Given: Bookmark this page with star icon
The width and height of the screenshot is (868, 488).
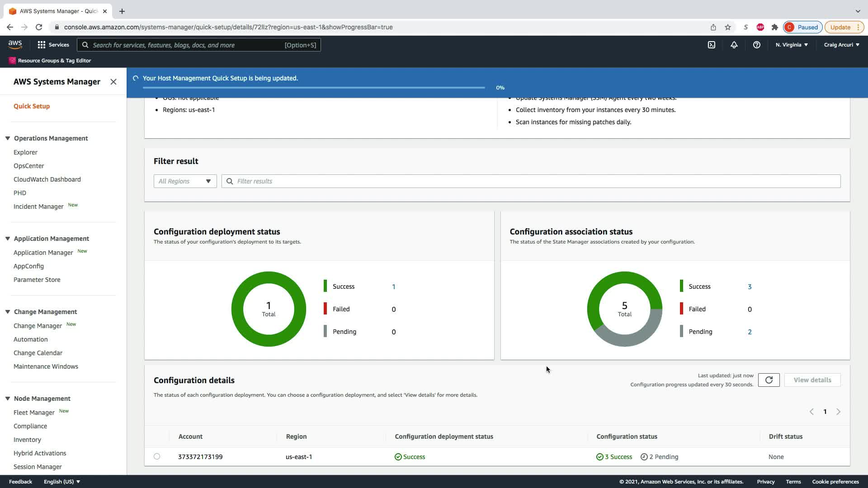Looking at the screenshot, I should (x=728, y=27).
